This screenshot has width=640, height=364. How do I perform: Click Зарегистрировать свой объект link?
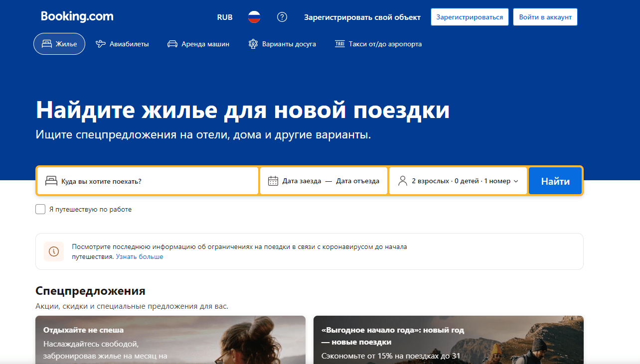(x=362, y=17)
